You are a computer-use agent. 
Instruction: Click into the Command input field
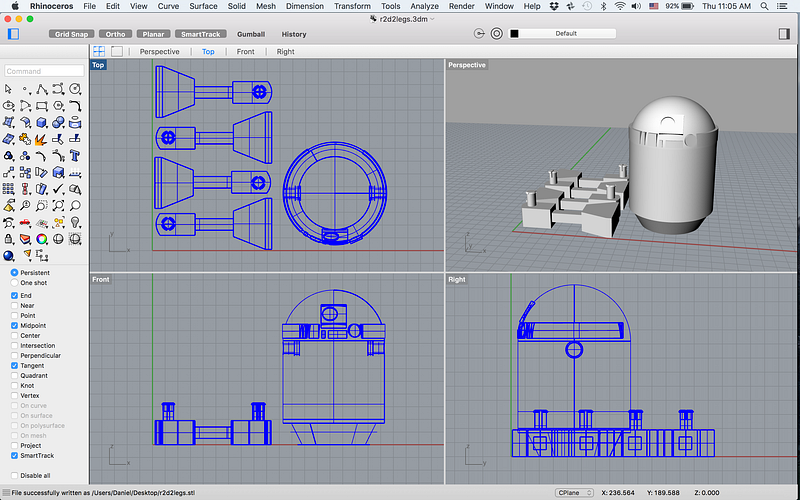44,71
